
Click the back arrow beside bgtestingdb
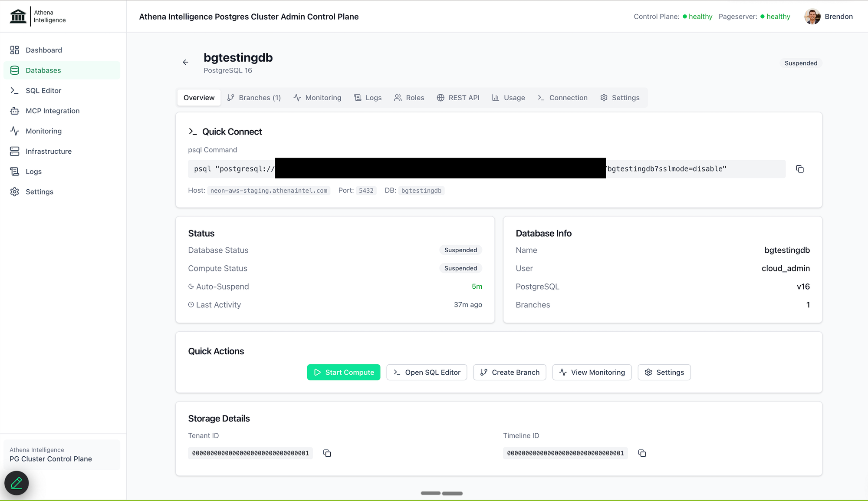click(x=185, y=63)
